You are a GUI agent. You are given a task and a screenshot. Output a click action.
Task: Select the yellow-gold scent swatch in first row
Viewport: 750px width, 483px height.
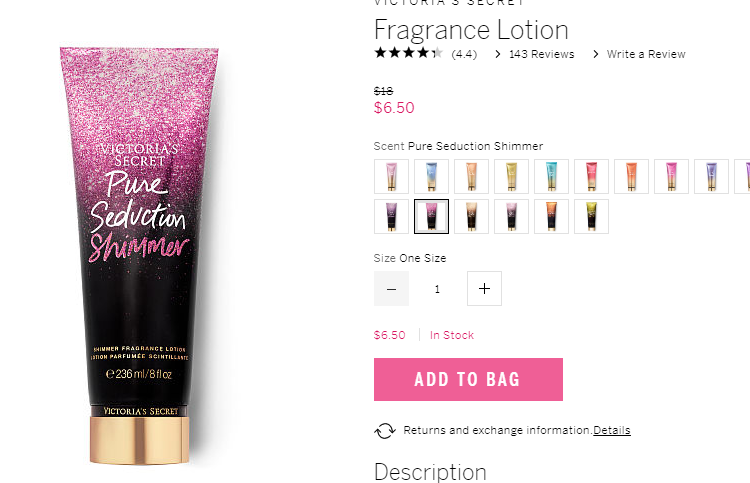[x=511, y=176]
